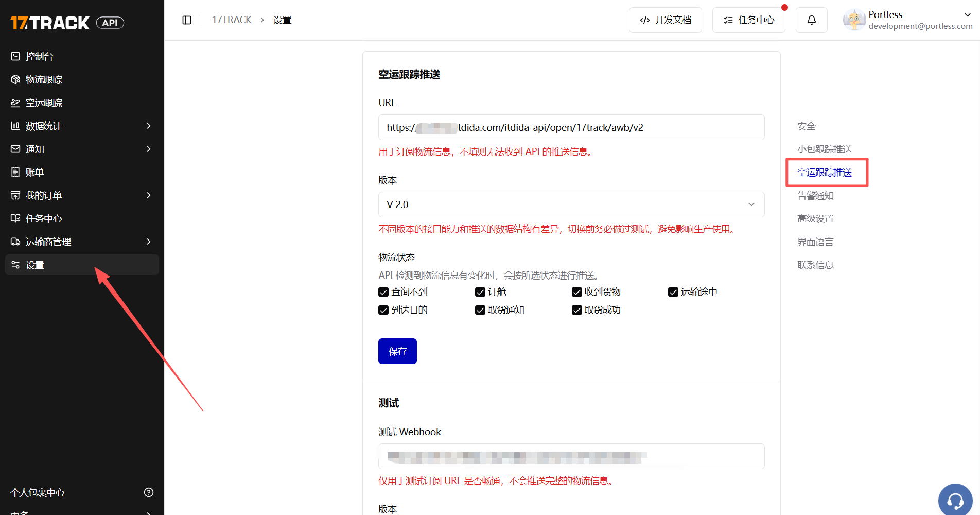Image resolution: width=980 pixels, height=515 pixels.
Task: Toggle the sidebar collapse icon
Action: pos(187,20)
